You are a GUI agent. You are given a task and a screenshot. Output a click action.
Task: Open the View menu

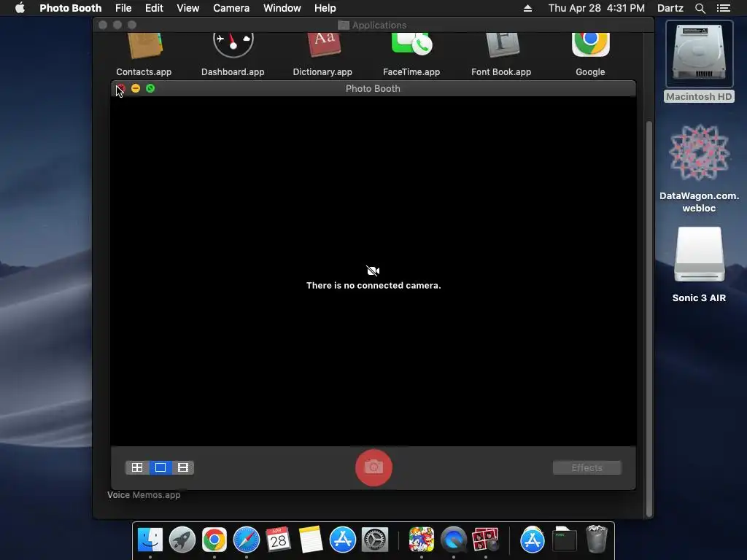tap(187, 8)
